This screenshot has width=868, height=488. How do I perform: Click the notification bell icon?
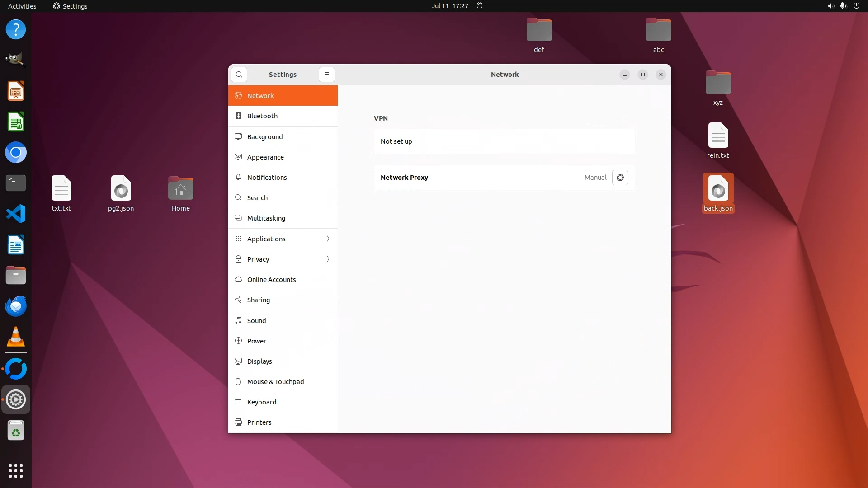(x=480, y=6)
